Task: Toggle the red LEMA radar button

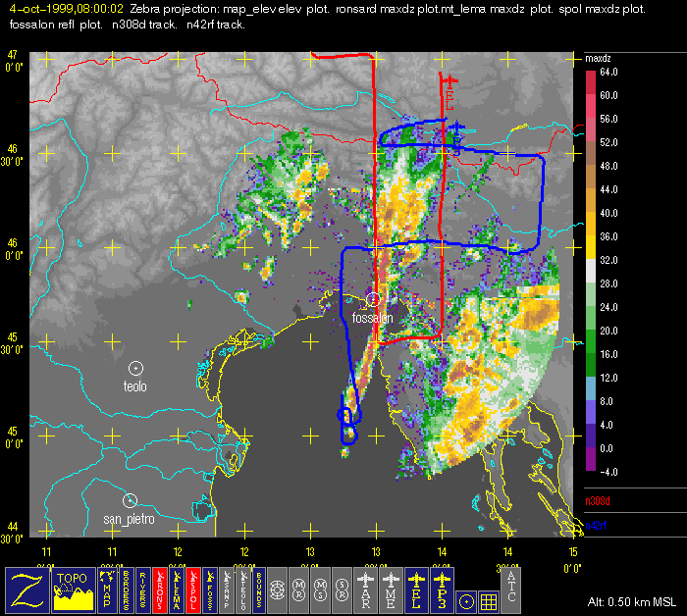Action: tap(176, 590)
